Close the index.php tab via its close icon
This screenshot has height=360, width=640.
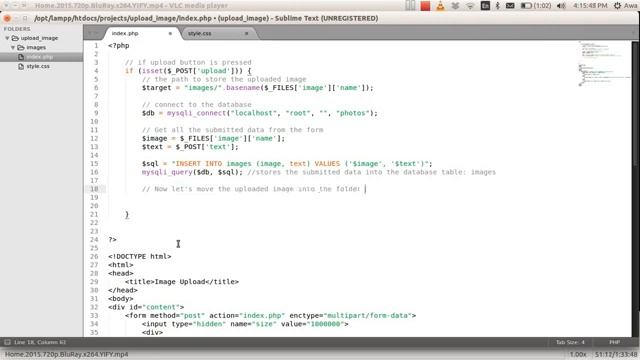(170, 33)
